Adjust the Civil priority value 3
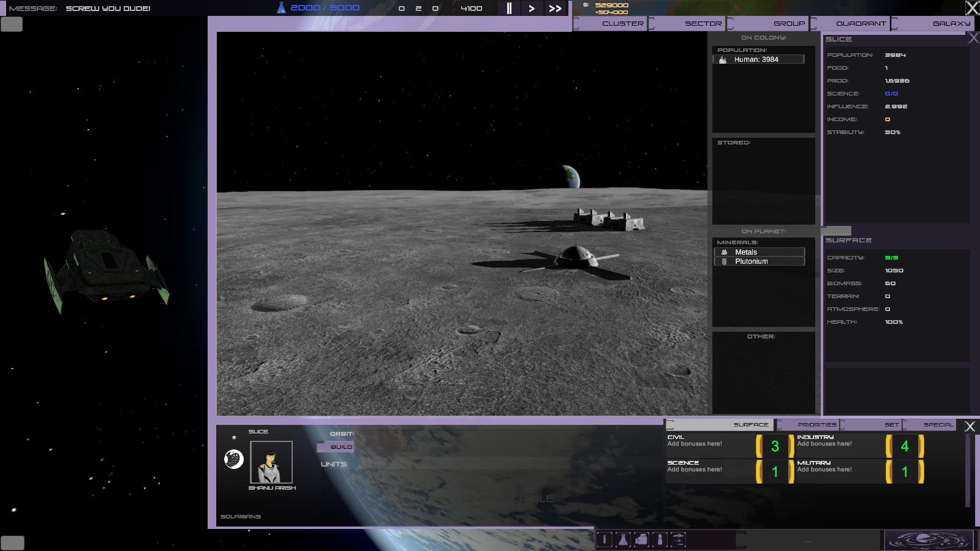The width and height of the screenshot is (980, 551). pyautogui.click(x=775, y=446)
